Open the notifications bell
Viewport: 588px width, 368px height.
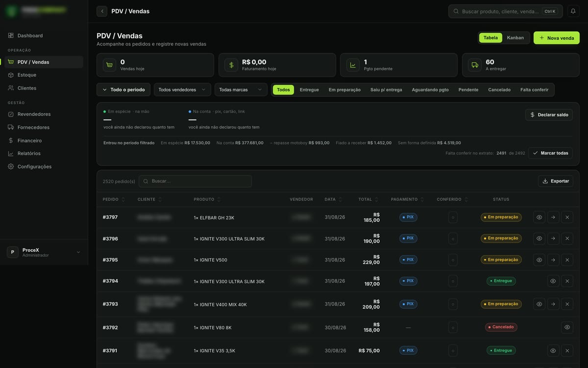point(573,11)
